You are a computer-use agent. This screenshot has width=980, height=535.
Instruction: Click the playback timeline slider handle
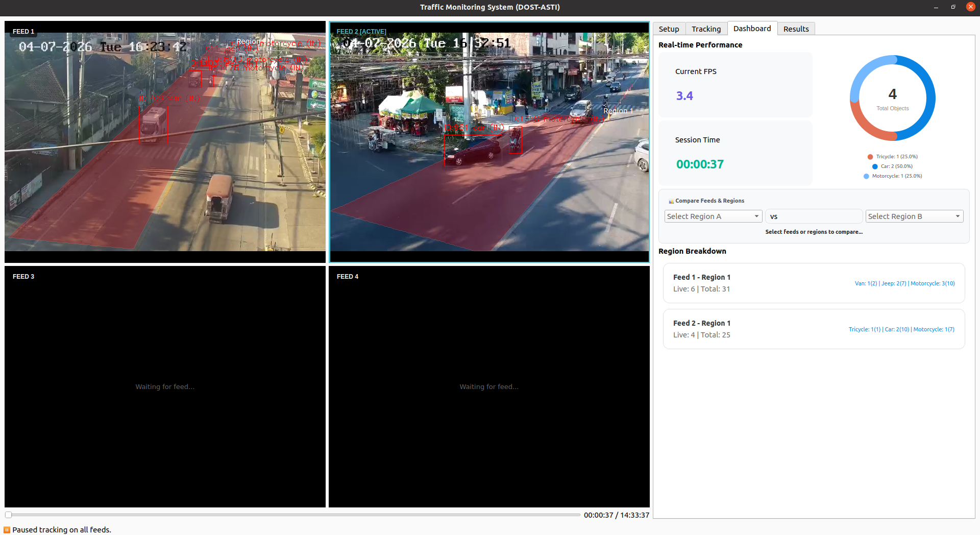click(x=9, y=515)
